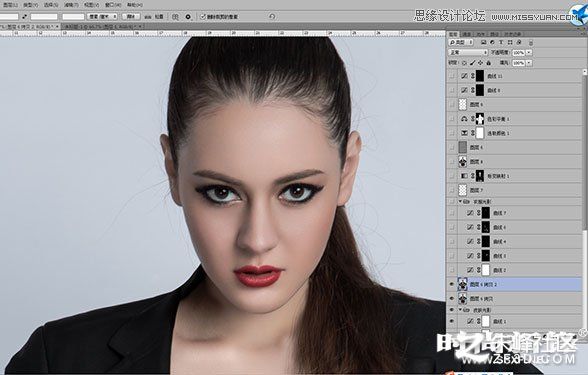588x375 pixels.
Task: Click the lock all padlock icon
Action: tap(489, 63)
